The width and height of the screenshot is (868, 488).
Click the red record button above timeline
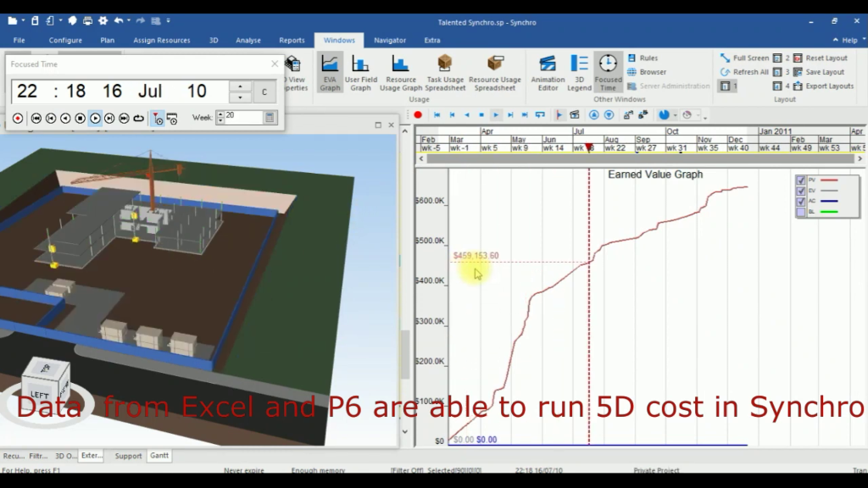coord(418,115)
